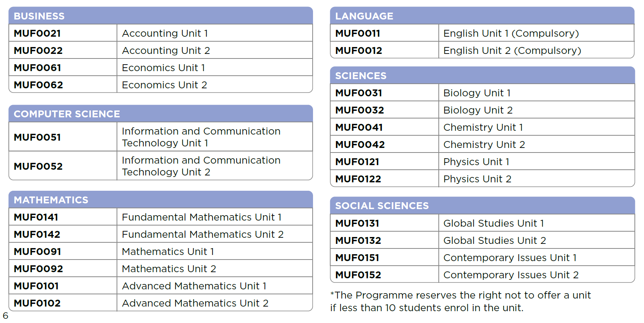Click the BUSINESS section header
Screen dimensions: 644x323
(39, 16)
